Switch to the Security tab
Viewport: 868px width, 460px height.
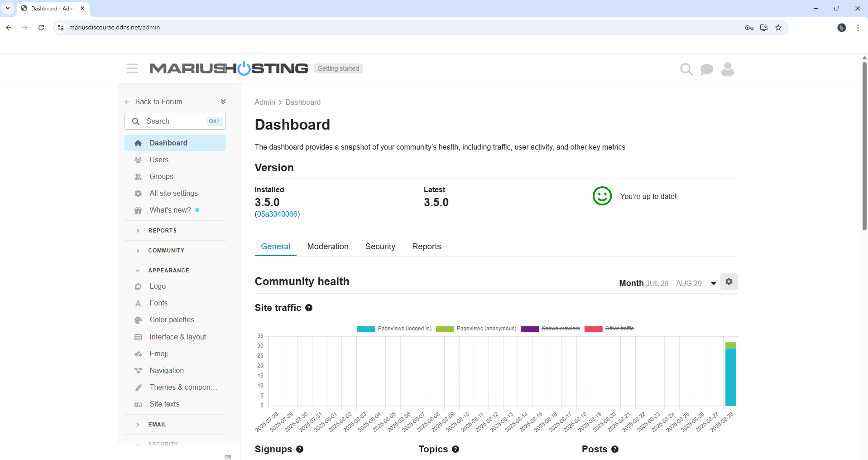(x=380, y=247)
